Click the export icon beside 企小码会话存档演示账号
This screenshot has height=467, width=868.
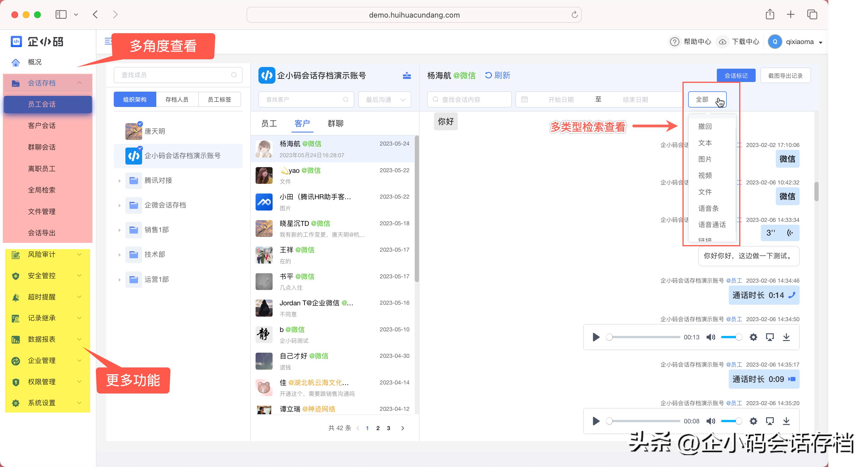pyautogui.click(x=407, y=75)
